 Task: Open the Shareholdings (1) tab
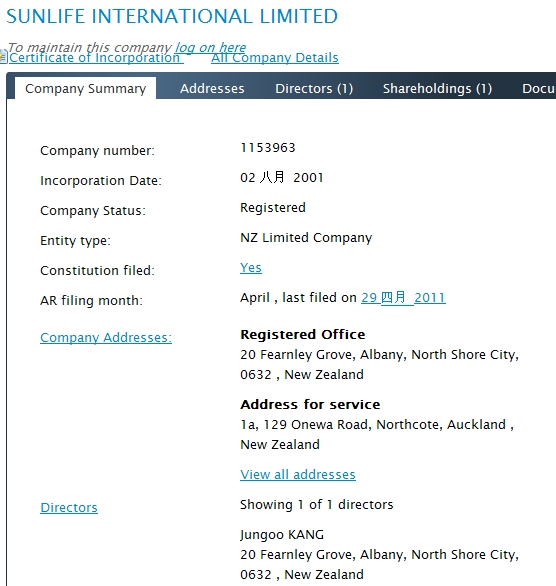click(437, 89)
